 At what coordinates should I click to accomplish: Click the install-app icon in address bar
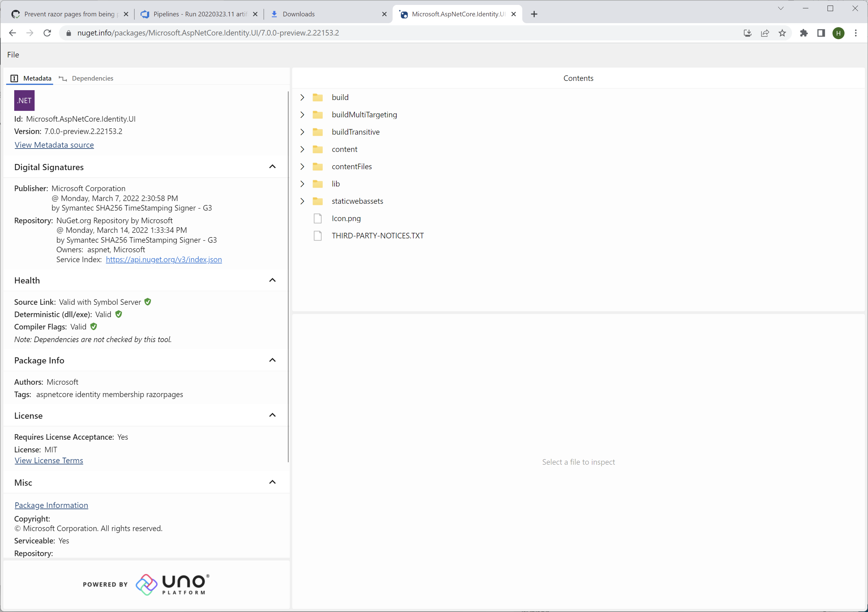click(x=747, y=33)
